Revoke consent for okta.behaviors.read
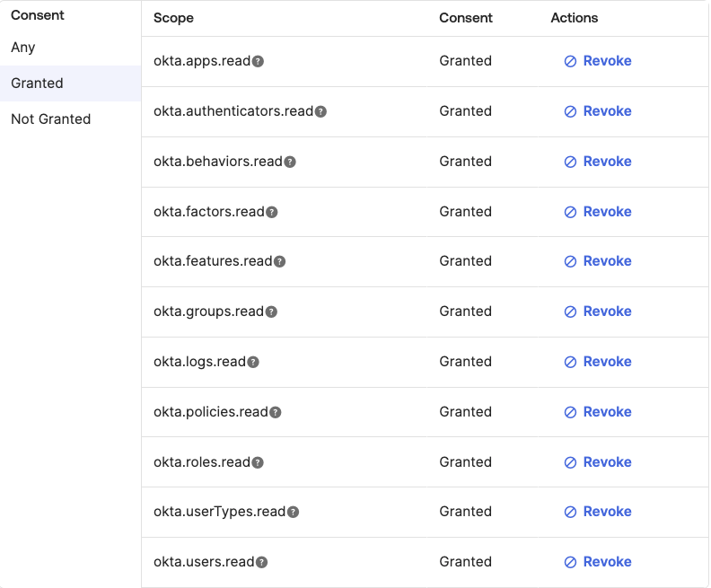 coord(598,162)
